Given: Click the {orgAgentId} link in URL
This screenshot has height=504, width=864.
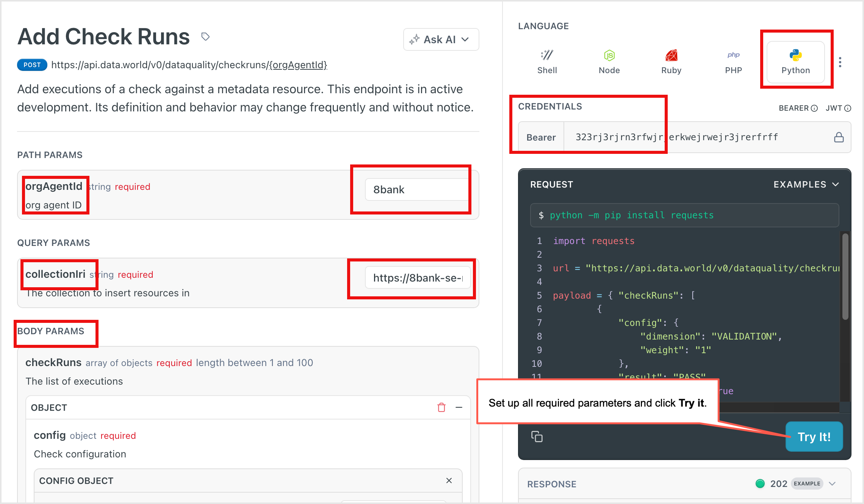Looking at the screenshot, I should (298, 65).
